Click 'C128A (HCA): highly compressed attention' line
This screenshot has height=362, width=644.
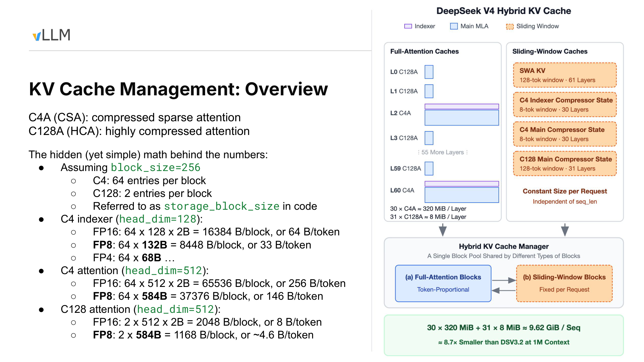coord(139,131)
